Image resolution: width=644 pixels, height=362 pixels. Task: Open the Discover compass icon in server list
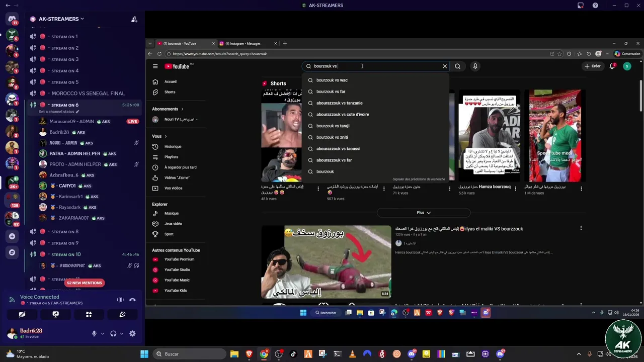12,252
